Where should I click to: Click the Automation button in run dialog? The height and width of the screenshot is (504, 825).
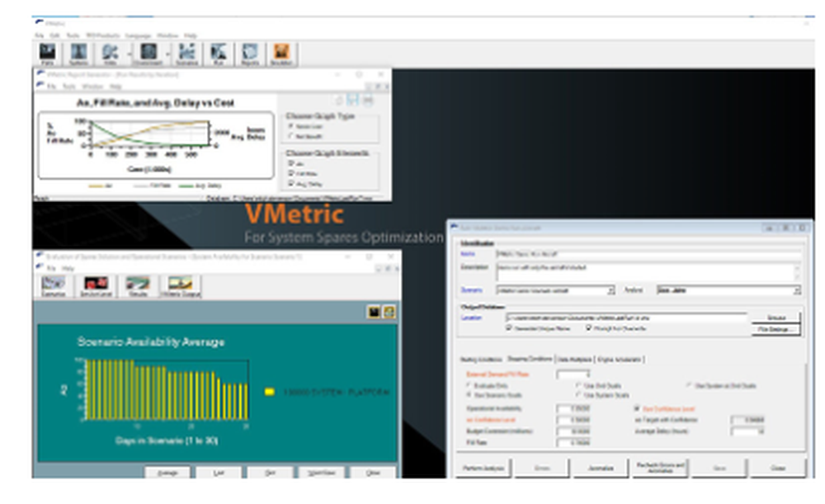click(x=601, y=468)
